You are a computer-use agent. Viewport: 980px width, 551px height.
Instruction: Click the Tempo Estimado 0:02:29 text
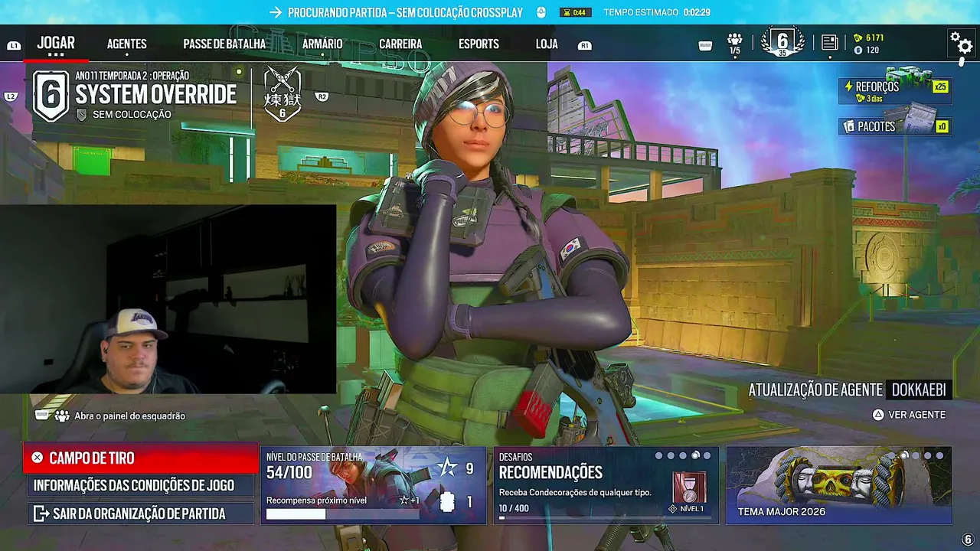[657, 12]
